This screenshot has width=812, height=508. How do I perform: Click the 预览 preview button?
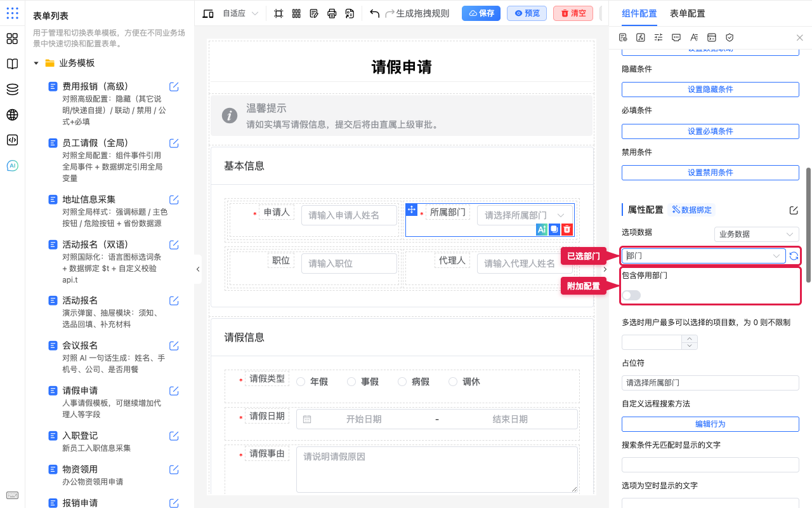527,13
